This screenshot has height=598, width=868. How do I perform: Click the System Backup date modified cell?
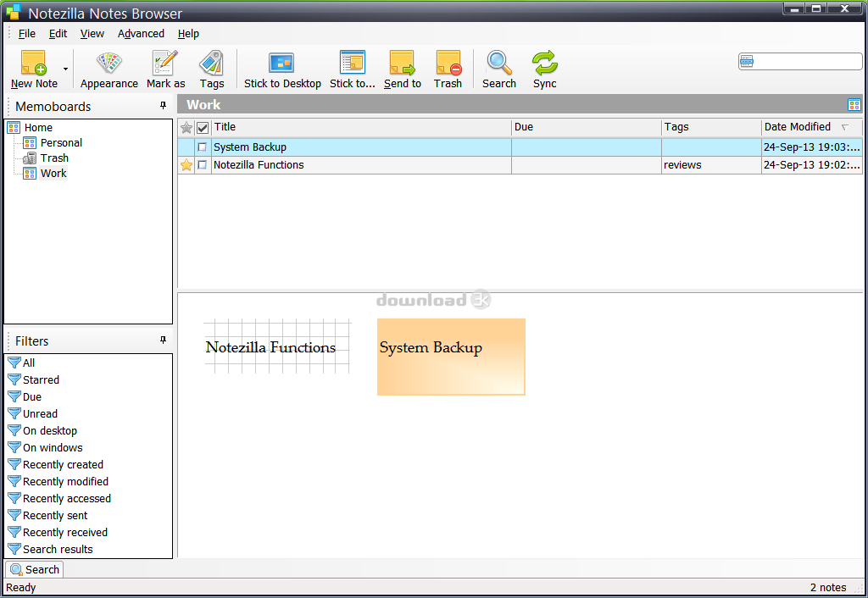tap(811, 147)
